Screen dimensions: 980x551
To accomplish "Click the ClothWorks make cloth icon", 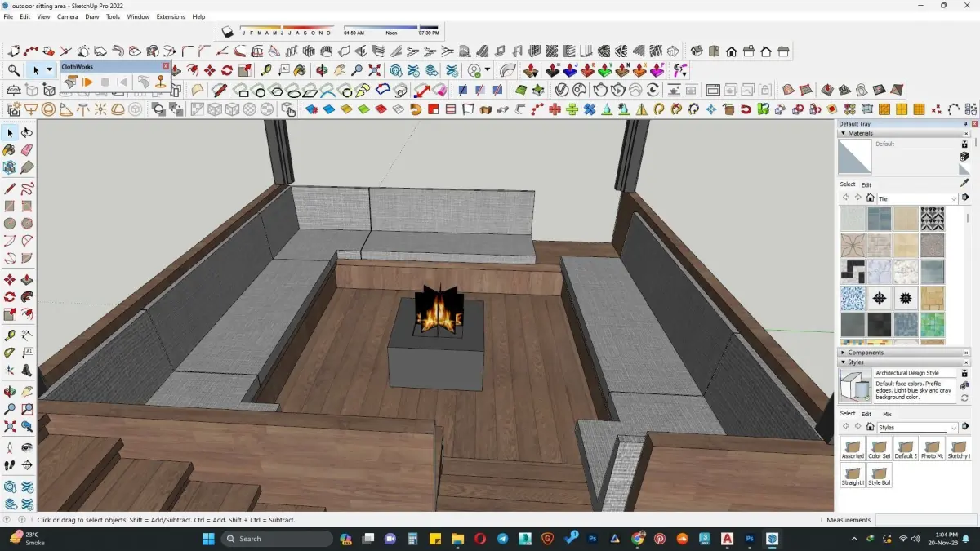I will [69, 82].
